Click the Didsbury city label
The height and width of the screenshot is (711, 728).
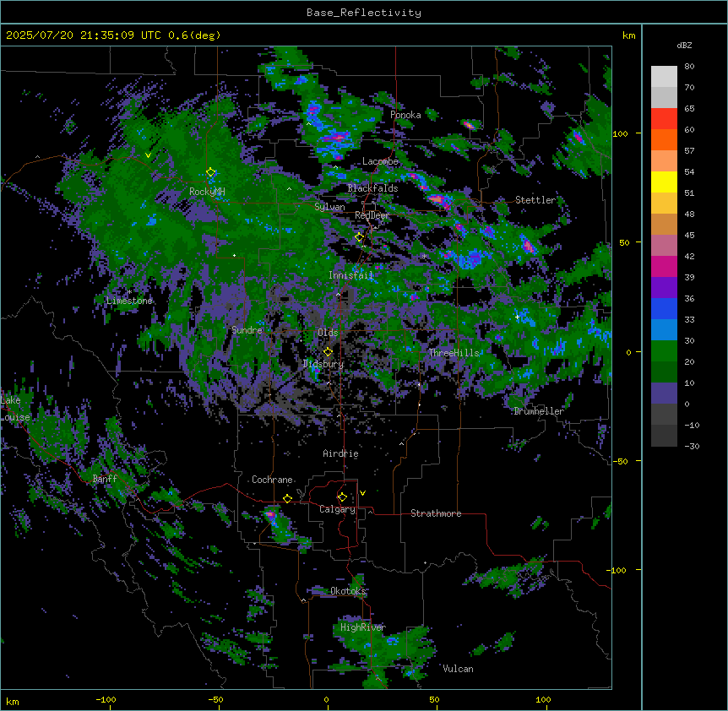323,364
